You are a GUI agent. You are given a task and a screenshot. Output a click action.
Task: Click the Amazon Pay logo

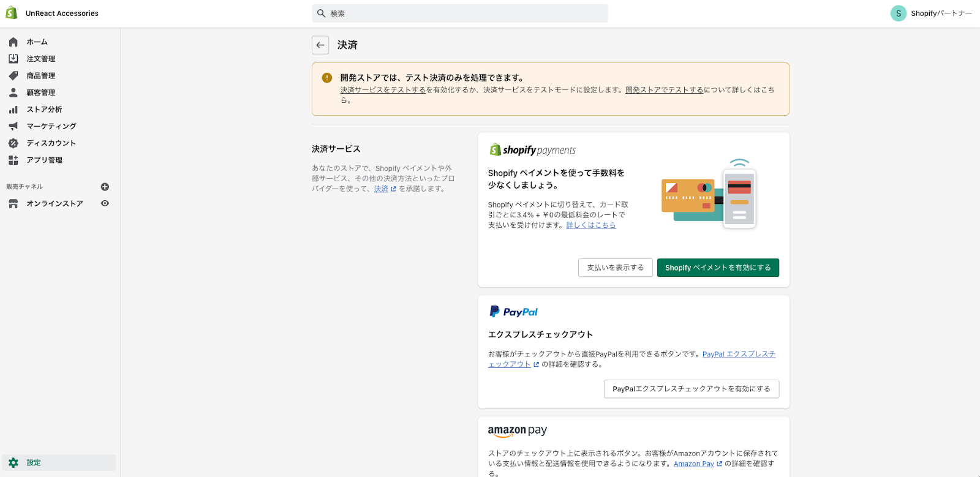tap(518, 431)
